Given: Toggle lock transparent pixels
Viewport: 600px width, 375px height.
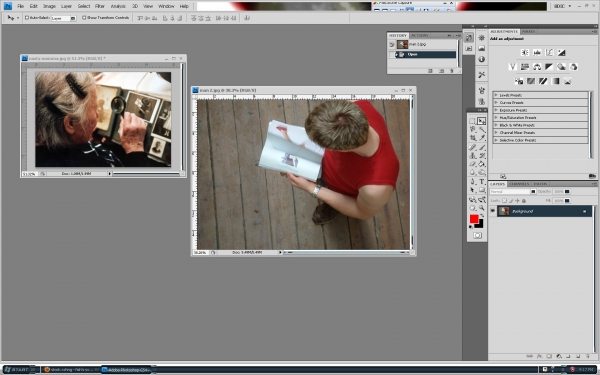Looking at the screenshot, I should point(504,201).
